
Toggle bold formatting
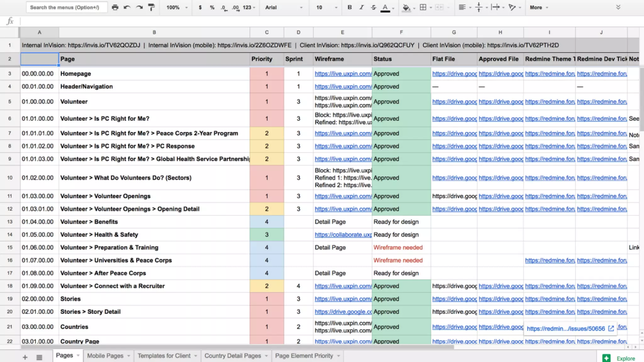coord(349,7)
